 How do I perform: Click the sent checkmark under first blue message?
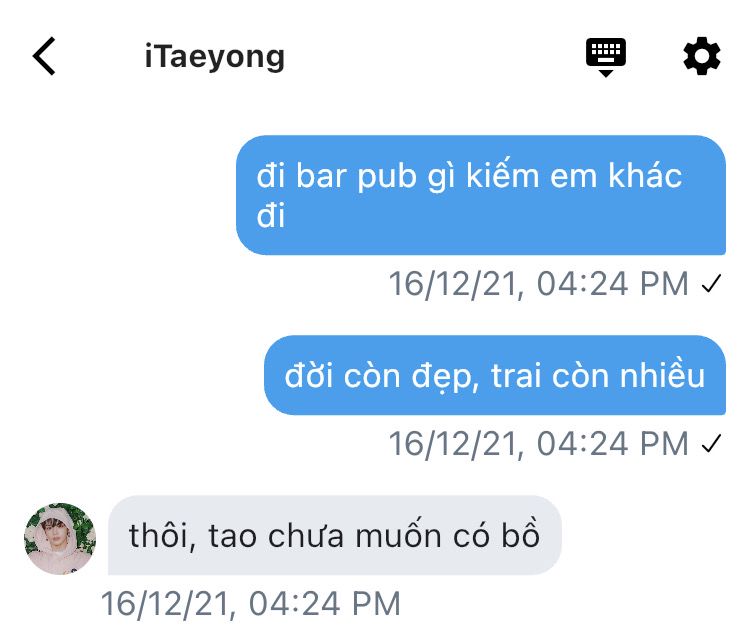point(711,283)
